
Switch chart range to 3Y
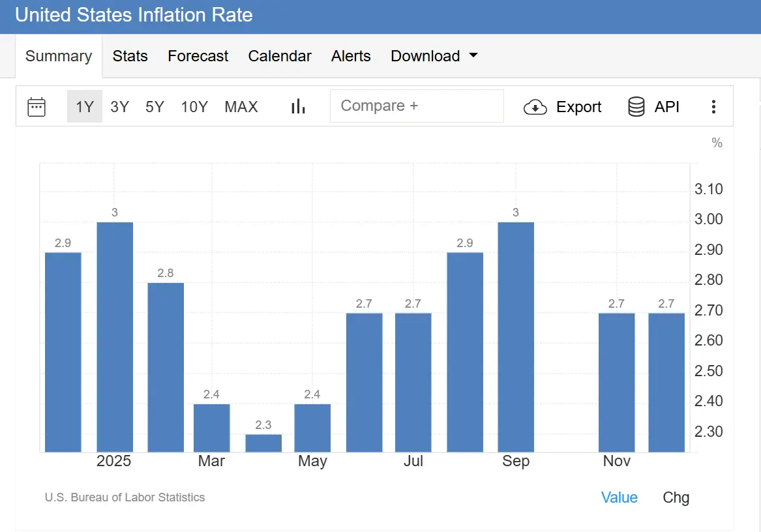(119, 107)
